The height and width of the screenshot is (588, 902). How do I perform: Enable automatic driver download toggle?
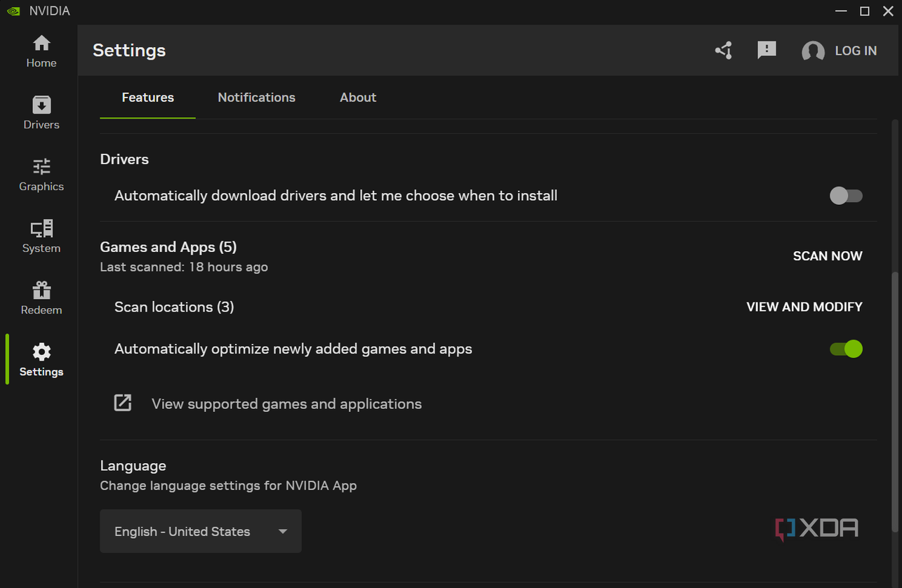coord(846,196)
